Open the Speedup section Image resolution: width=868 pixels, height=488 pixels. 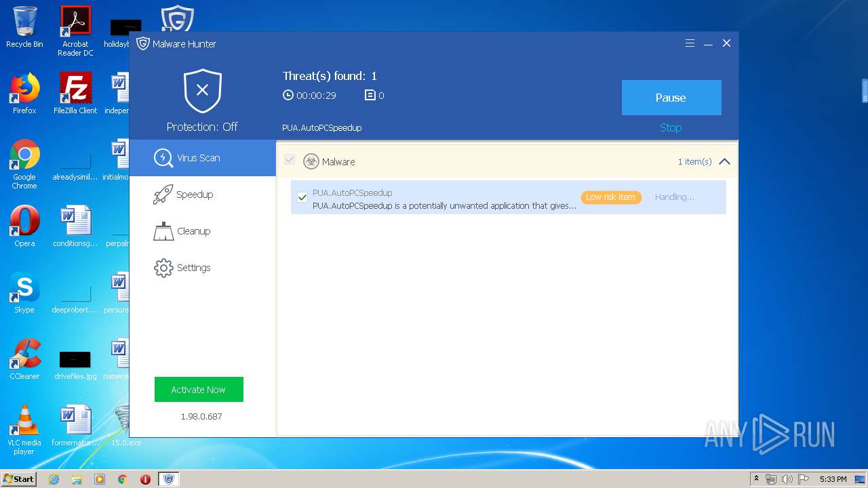click(x=203, y=195)
